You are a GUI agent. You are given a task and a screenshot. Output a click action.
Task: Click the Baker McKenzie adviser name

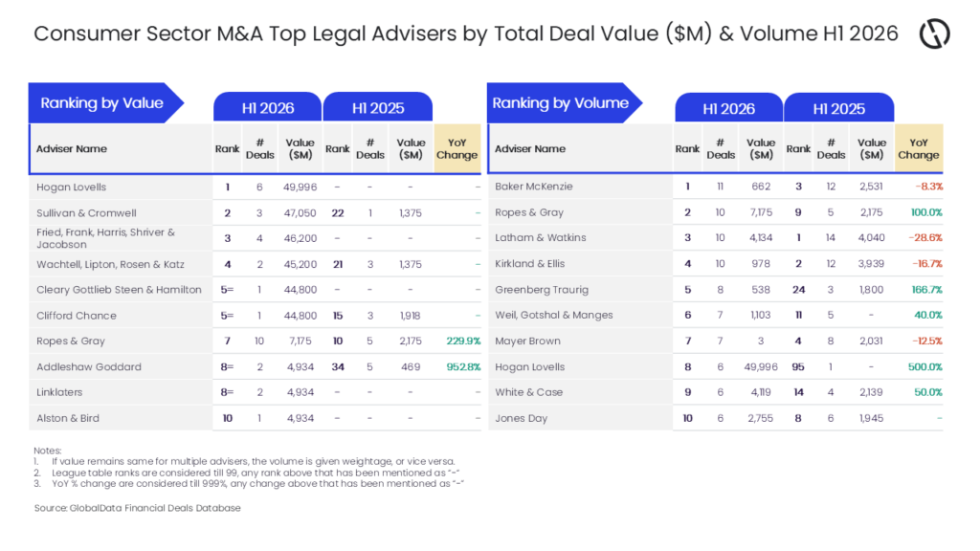point(534,187)
